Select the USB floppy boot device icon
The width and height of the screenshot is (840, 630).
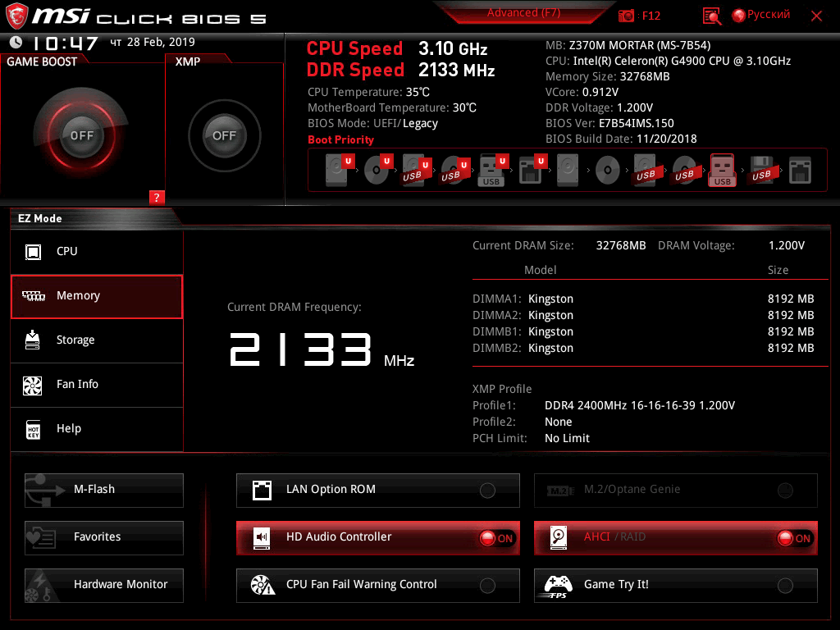pyautogui.click(x=761, y=171)
